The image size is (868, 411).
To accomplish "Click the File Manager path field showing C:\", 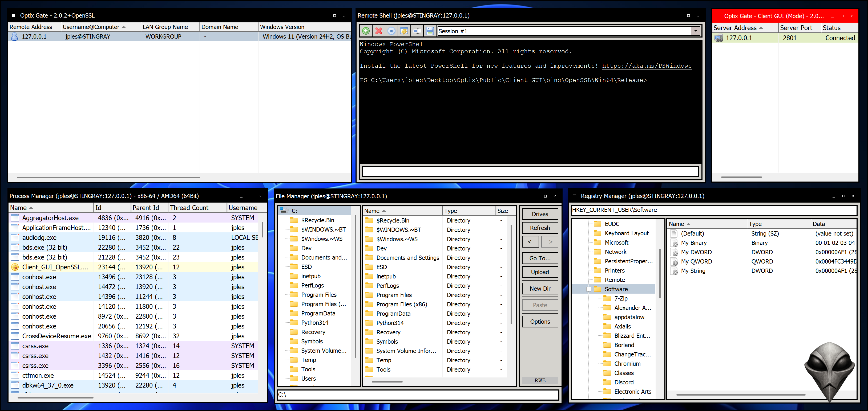I will (418, 394).
